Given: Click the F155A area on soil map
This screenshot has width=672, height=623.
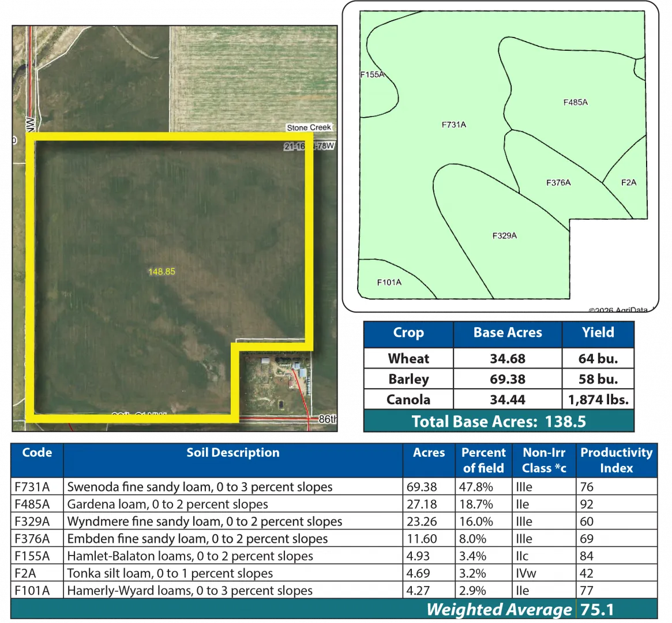Looking at the screenshot, I should point(373,74).
